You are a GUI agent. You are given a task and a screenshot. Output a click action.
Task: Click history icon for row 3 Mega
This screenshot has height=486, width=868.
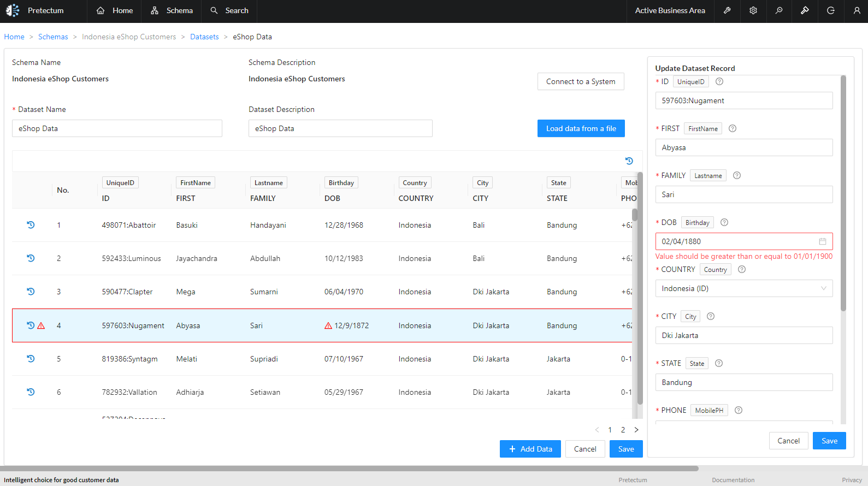[31, 292]
